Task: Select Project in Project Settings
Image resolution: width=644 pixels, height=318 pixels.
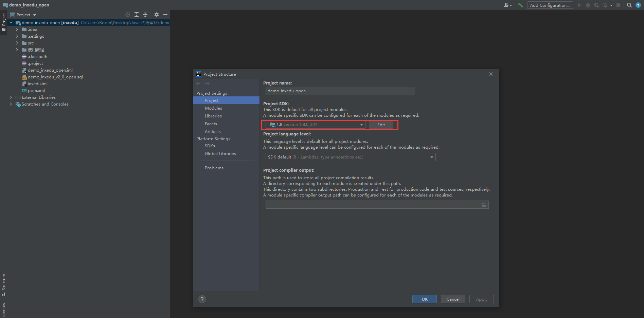Action: click(226, 100)
